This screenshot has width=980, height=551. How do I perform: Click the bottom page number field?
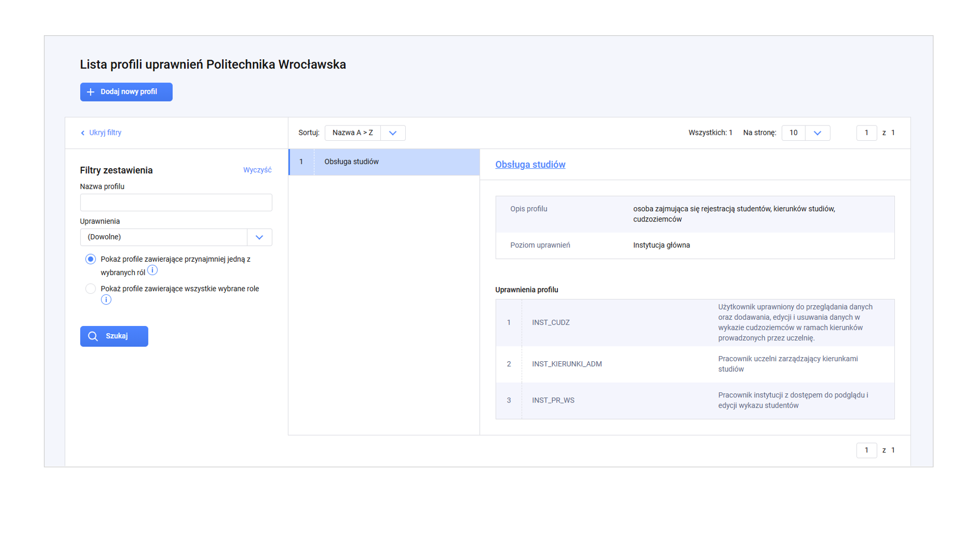[x=866, y=450]
